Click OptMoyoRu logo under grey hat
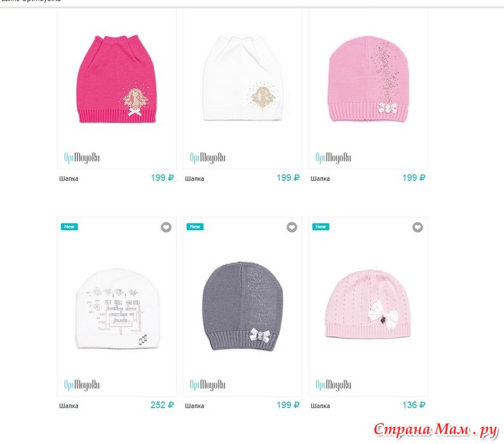This screenshot has height=444, width=504. pyautogui.click(x=207, y=385)
